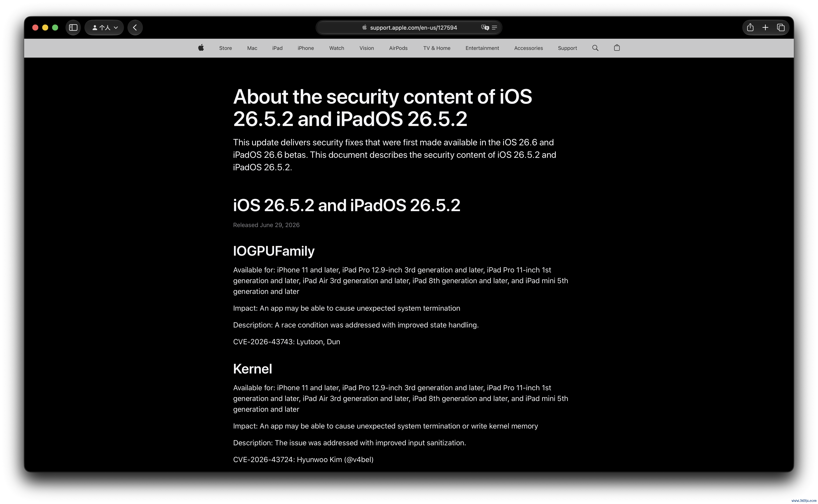
Task: Open the Reader view icon
Action: (494, 28)
